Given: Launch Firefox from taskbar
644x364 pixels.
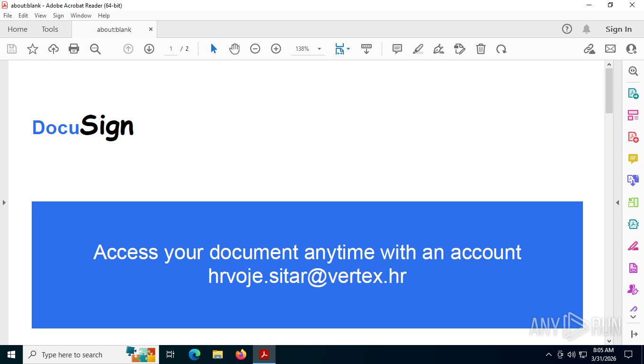Looking at the screenshot, I should pyautogui.click(x=241, y=355).
